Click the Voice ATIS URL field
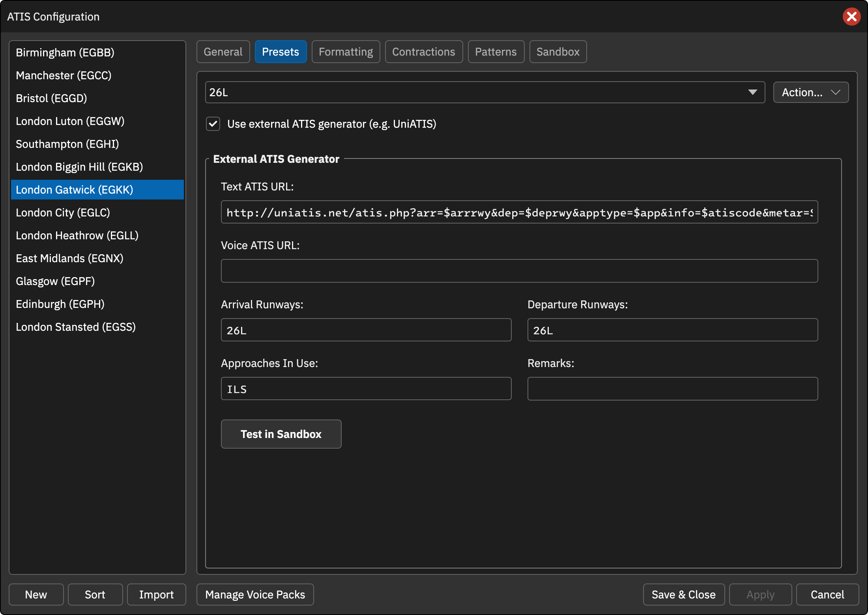 click(x=519, y=271)
